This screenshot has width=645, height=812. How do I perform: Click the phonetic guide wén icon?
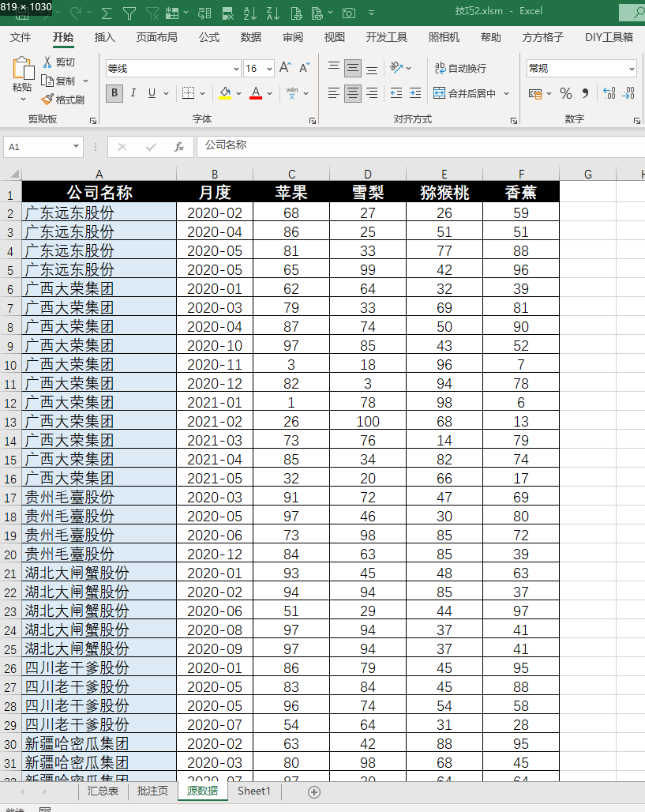pos(292,93)
